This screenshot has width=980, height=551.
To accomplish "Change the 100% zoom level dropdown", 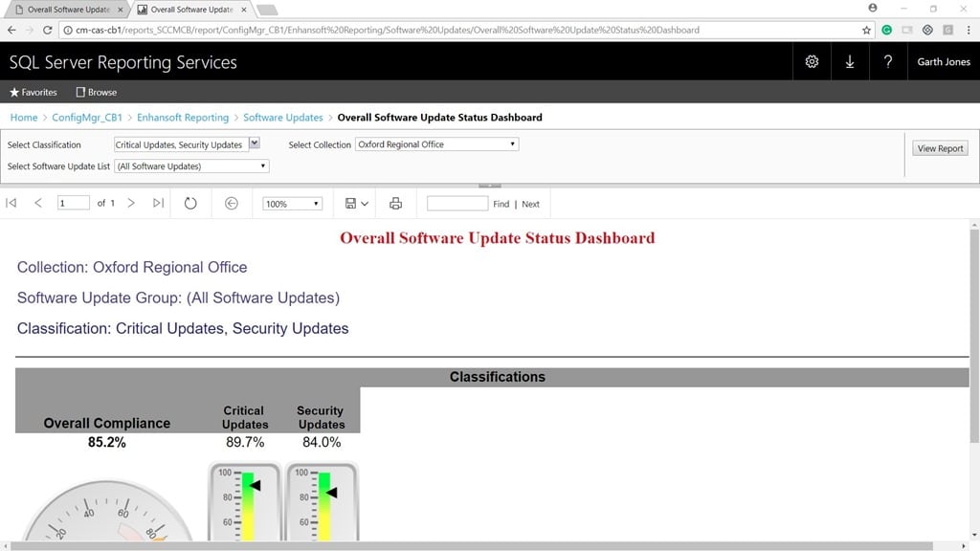I will (292, 204).
